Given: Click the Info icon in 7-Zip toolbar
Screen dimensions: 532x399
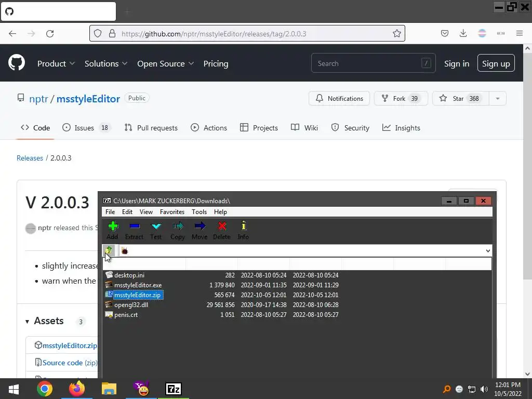Looking at the screenshot, I should point(243,230).
